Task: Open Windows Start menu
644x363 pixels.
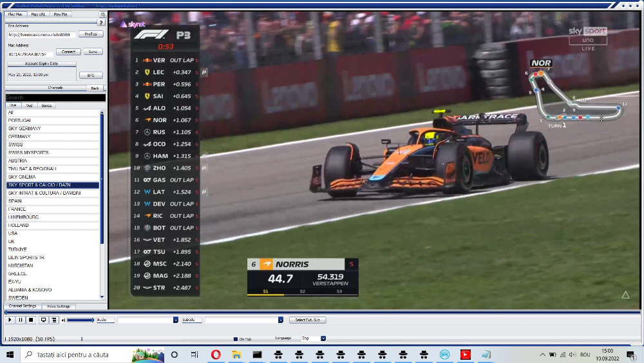Action: [x=10, y=355]
